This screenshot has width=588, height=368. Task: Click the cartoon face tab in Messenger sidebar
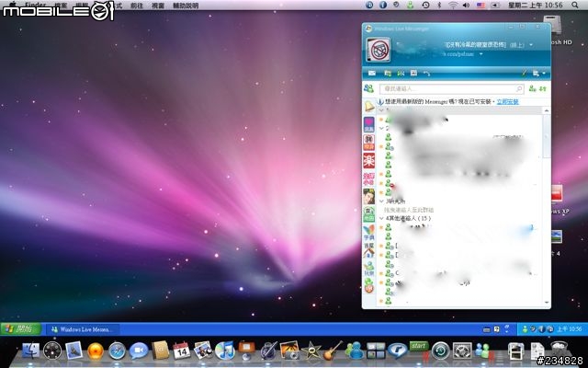pyautogui.click(x=369, y=196)
